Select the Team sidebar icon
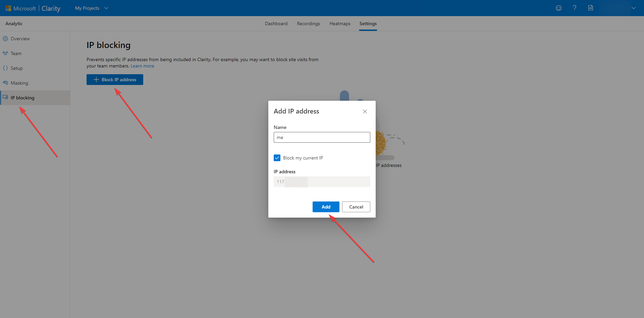 [5, 53]
